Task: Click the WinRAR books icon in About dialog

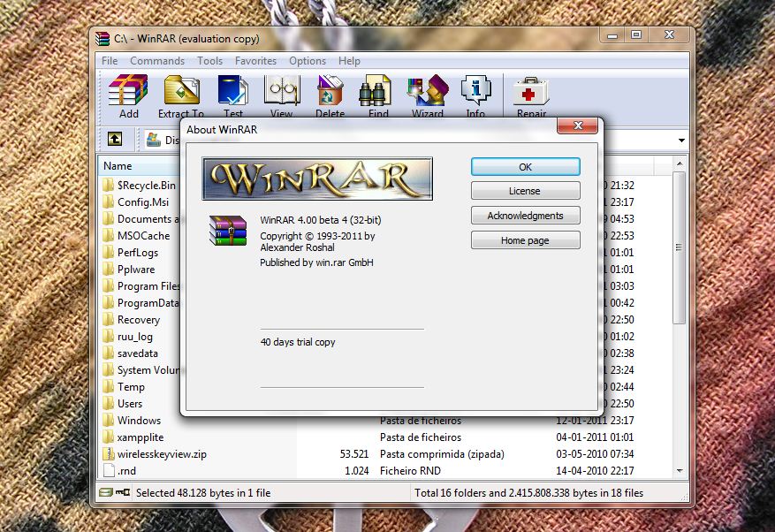Action: (x=227, y=231)
